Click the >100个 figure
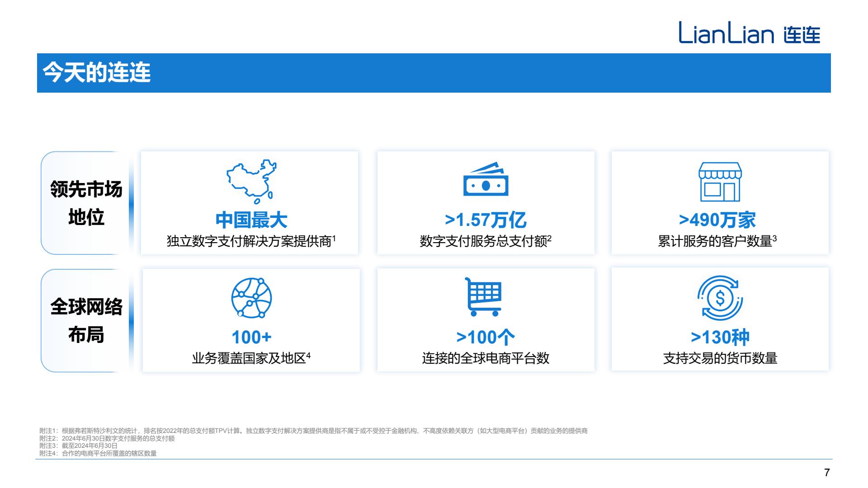 click(x=486, y=337)
